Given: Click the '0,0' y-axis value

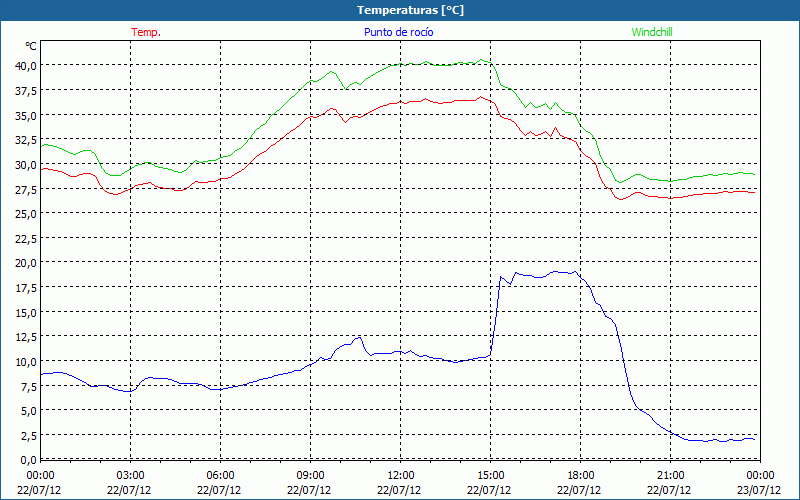Looking at the screenshot, I should pos(29,460).
